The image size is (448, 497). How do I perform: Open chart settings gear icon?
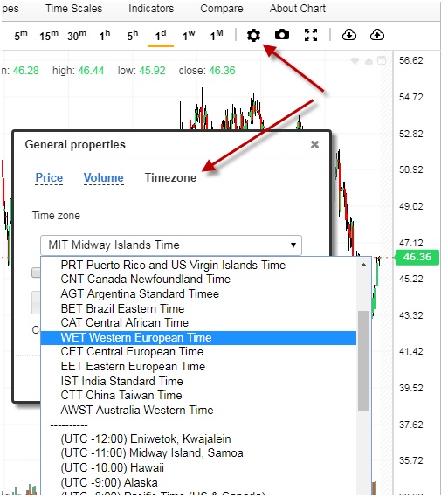253,35
